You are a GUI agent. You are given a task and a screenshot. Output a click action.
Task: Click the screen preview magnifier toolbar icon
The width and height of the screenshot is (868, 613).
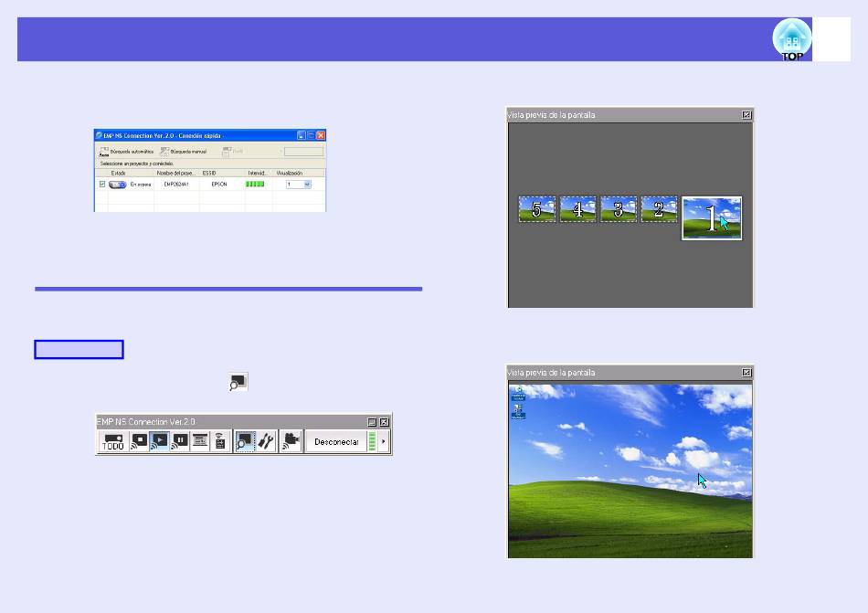[245, 441]
